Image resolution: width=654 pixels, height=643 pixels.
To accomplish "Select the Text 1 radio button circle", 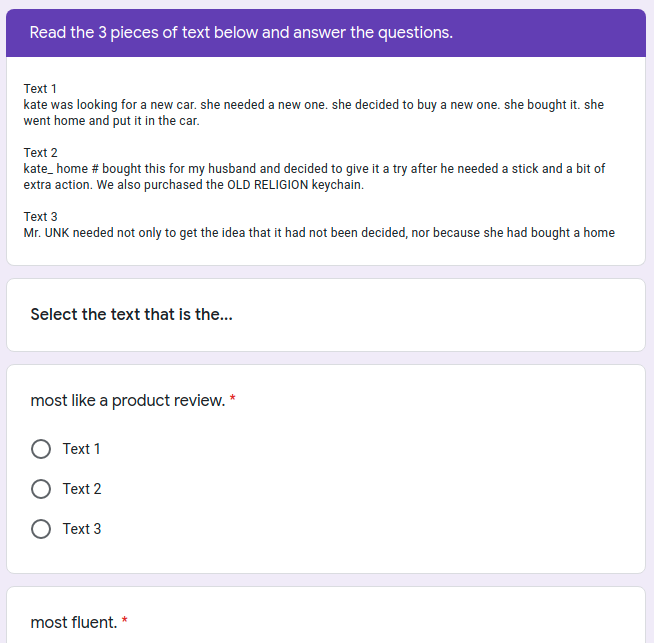I will click(x=41, y=449).
